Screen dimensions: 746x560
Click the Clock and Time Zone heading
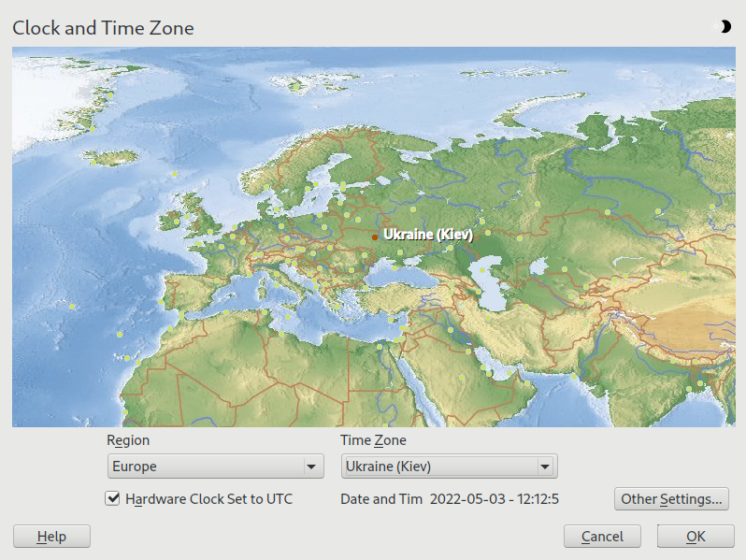103,28
